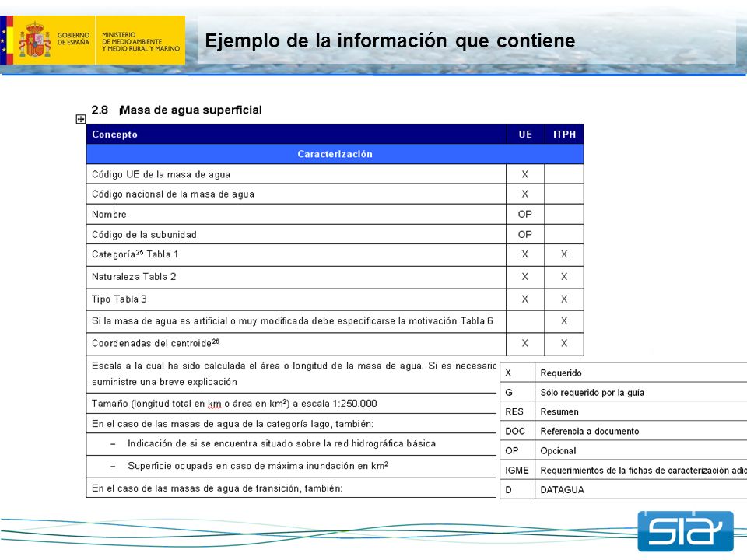Screen dimensions: 747x560
Task: Click UE column X for 'Código UE' row
Action: click(525, 174)
